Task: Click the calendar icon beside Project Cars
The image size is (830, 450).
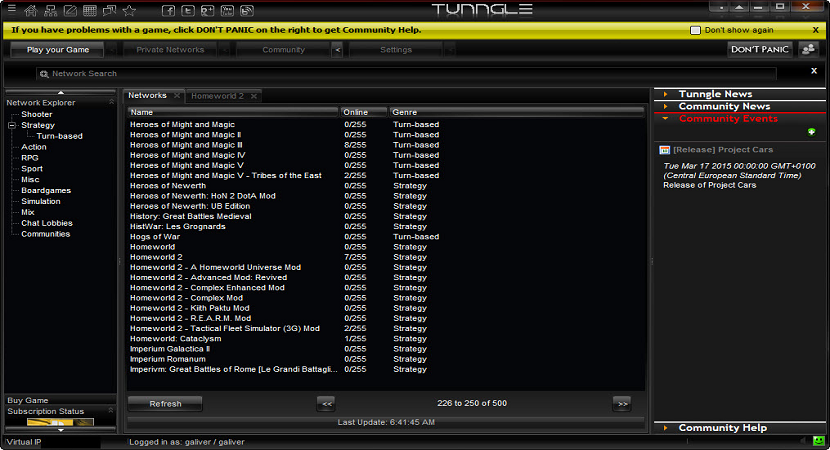Action: coord(664,150)
